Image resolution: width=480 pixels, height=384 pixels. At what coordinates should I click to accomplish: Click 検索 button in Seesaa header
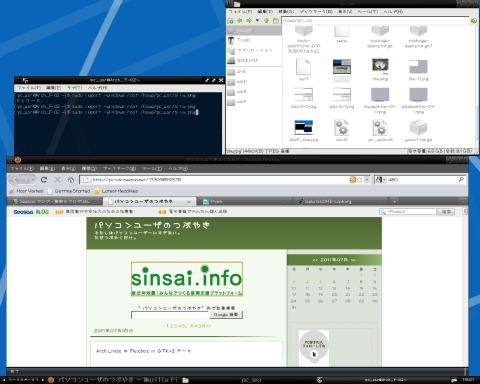point(446,212)
